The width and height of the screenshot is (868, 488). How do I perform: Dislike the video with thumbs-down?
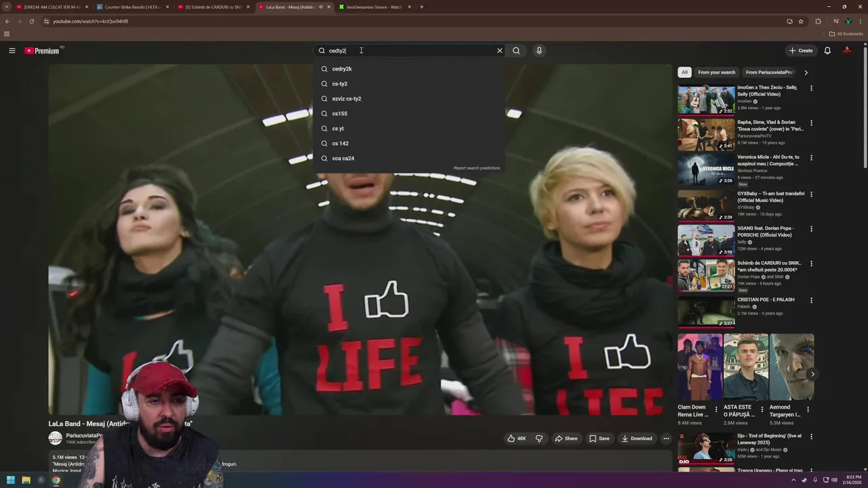tap(539, 439)
